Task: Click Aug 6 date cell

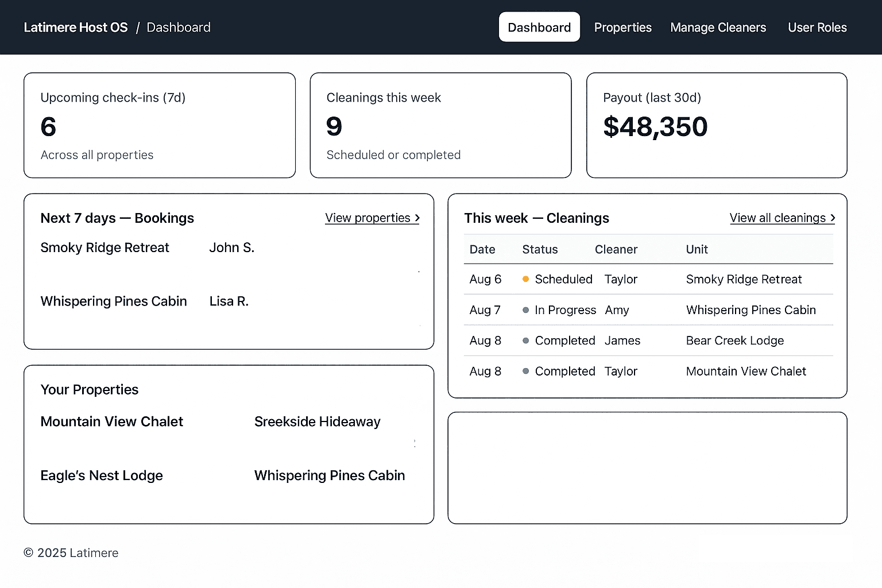Action: pos(485,279)
